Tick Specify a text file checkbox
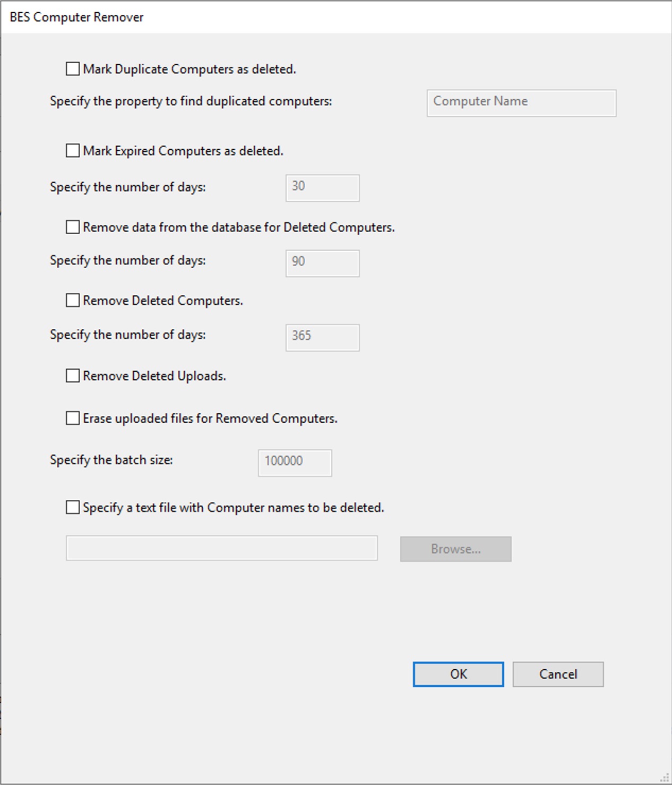Viewport: 672px width, 785px height. (73, 508)
